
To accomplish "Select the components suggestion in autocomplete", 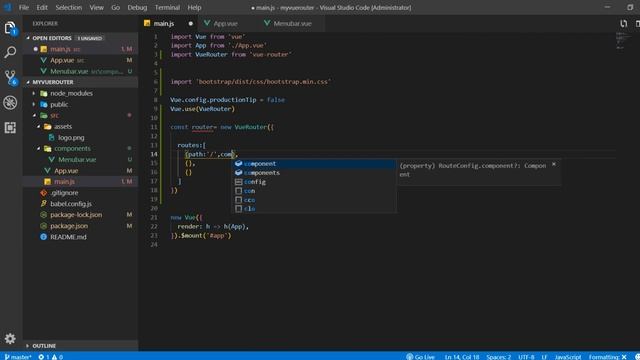I will (x=314, y=173).
